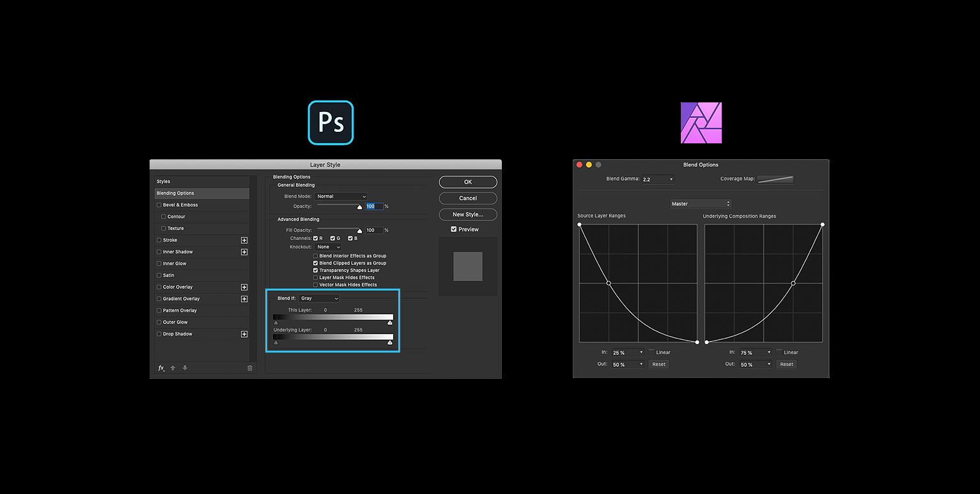Click the middle node on Source Layer curve

coord(609,283)
